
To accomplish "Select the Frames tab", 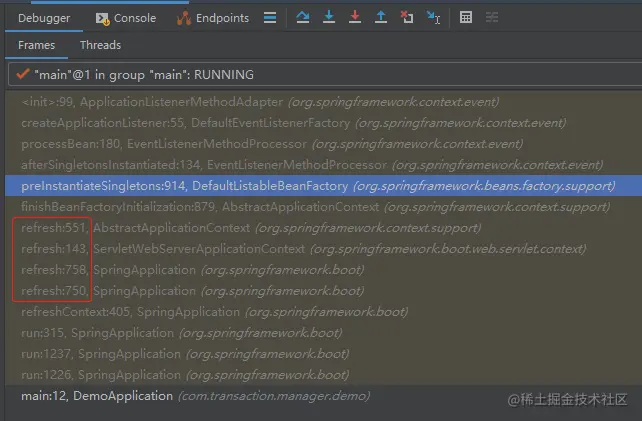I will 36,45.
